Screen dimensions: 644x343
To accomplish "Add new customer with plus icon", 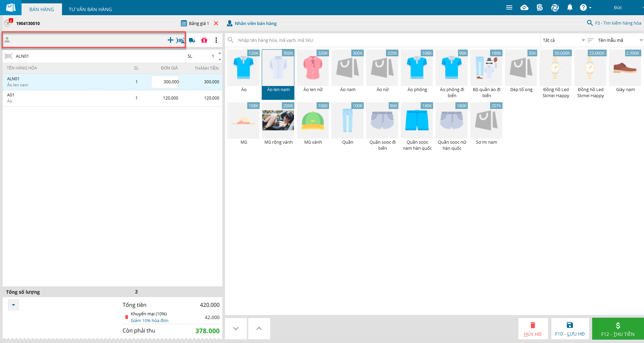I will coord(170,40).
